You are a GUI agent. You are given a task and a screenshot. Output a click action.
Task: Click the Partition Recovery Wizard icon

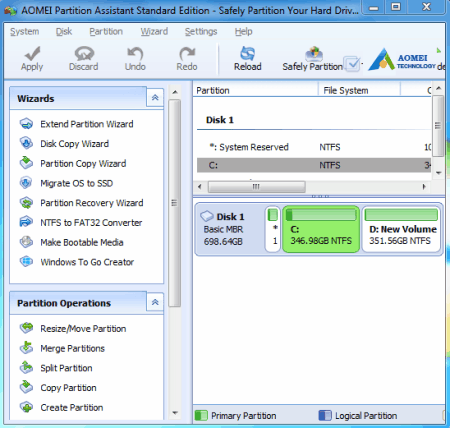coord(26,203)
